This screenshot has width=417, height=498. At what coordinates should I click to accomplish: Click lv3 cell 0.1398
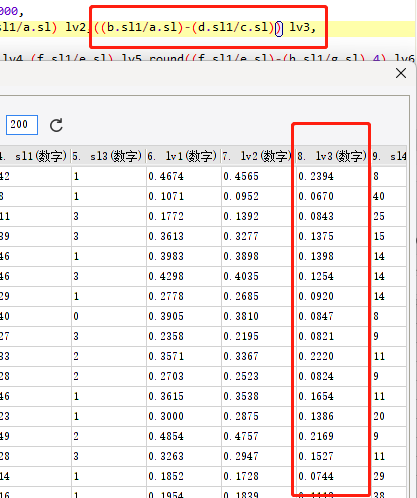coord(333,256)
